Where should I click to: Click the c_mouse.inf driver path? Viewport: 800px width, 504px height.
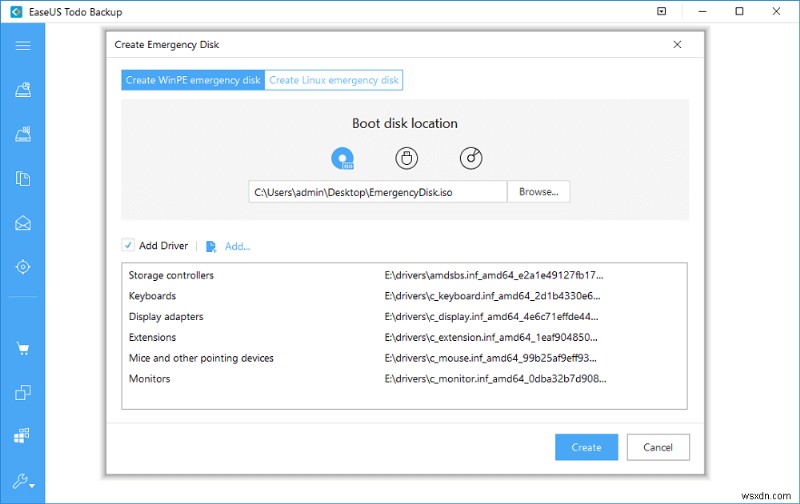pyautogui.click(x=490, y=358)
